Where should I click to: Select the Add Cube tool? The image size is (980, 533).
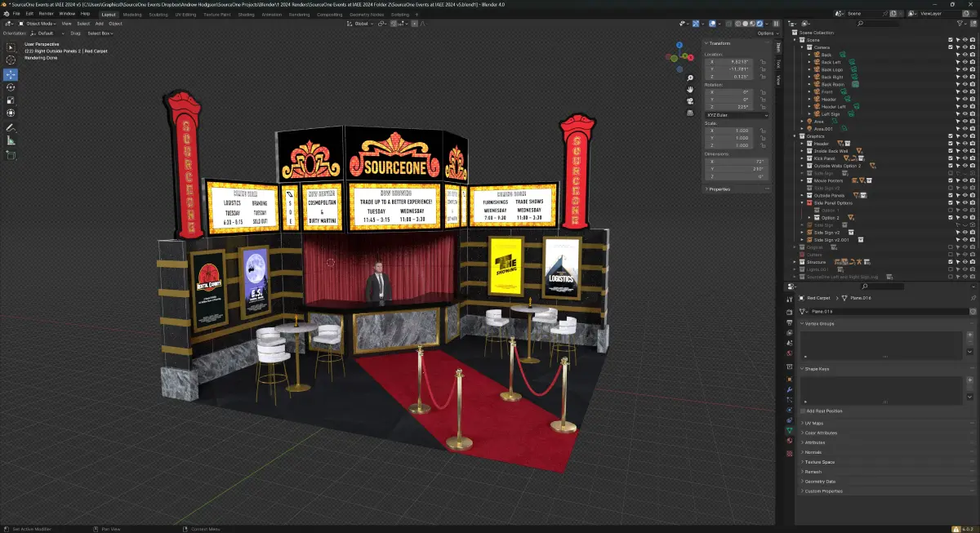(x=11, y=154)
